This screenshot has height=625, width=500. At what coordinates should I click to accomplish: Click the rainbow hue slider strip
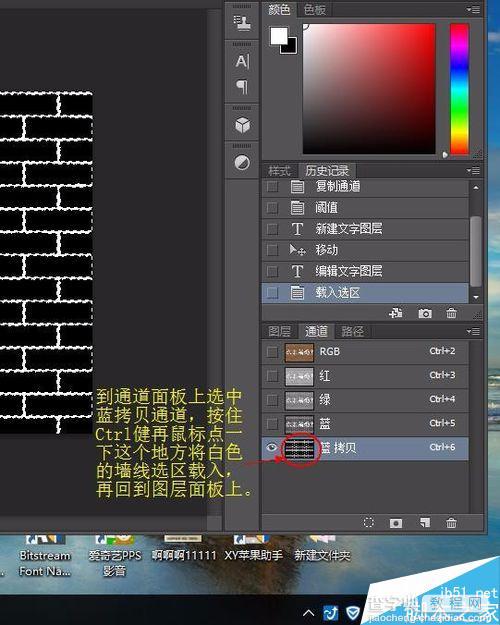point(459,88)
